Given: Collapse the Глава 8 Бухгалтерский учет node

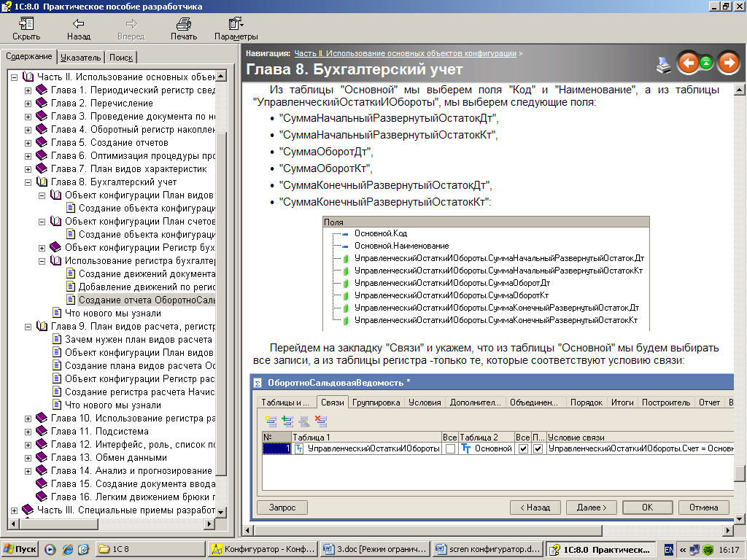Looking at the screenshot, I should (x=28, y=182).
